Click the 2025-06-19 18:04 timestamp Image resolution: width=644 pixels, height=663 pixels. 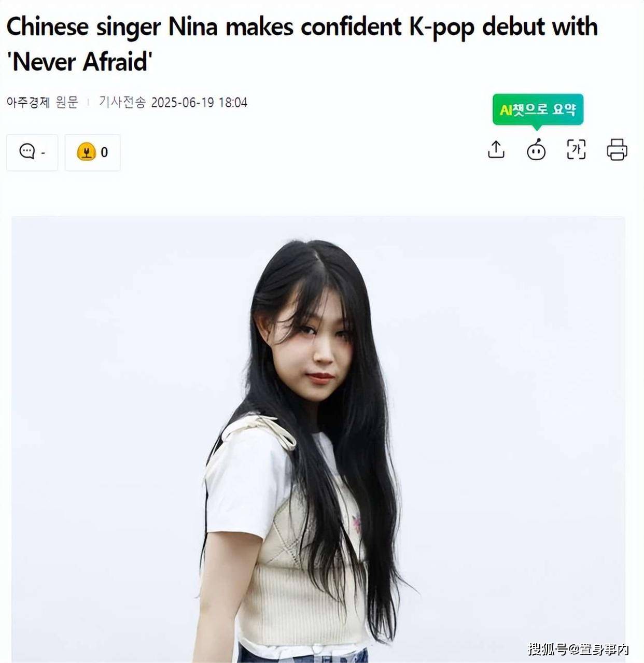[x=199, y=102]
